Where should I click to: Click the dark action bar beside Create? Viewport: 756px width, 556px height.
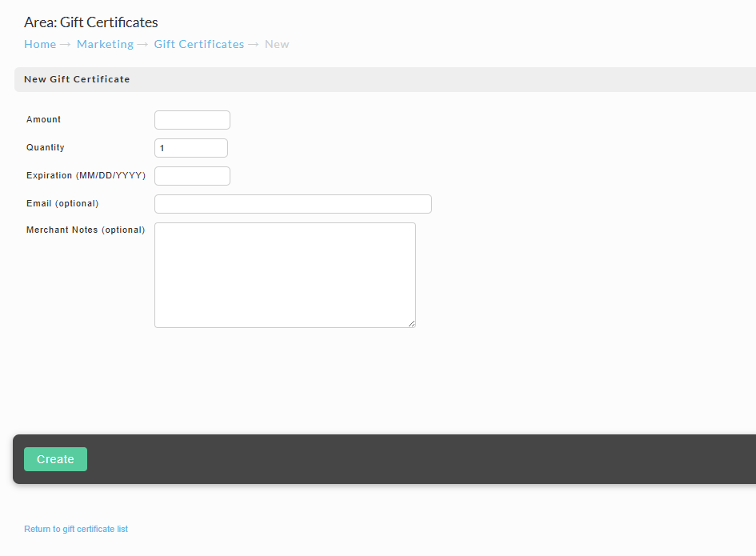tap(419, 459)
